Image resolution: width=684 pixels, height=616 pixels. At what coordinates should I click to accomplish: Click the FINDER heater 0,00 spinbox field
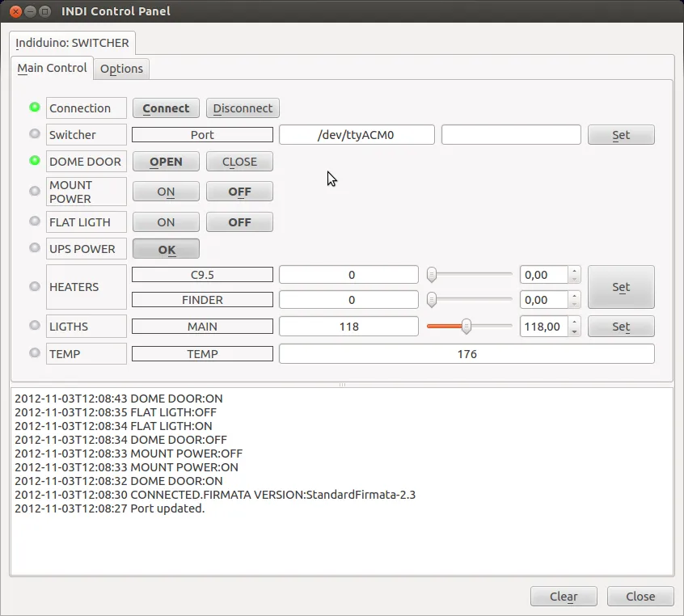pos(544,300)
